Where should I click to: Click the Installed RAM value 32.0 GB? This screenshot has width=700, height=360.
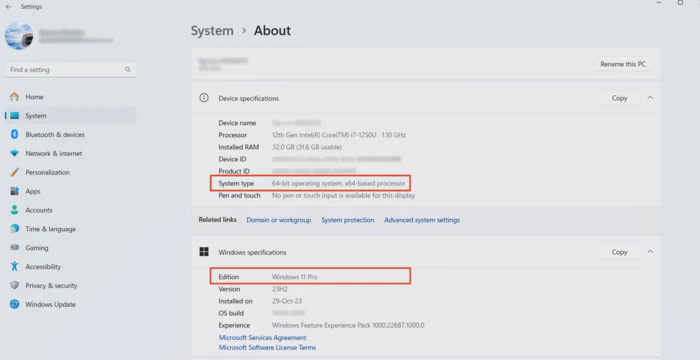(x=307, y=147)
